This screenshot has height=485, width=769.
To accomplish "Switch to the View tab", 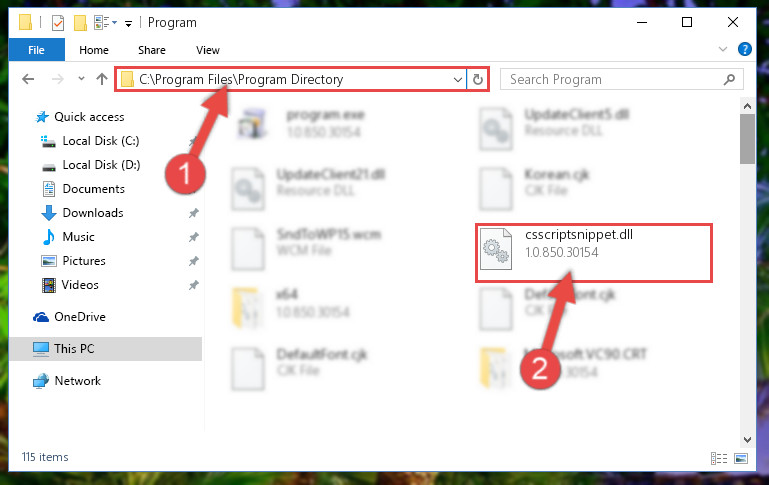I will [x=207, y=50].
